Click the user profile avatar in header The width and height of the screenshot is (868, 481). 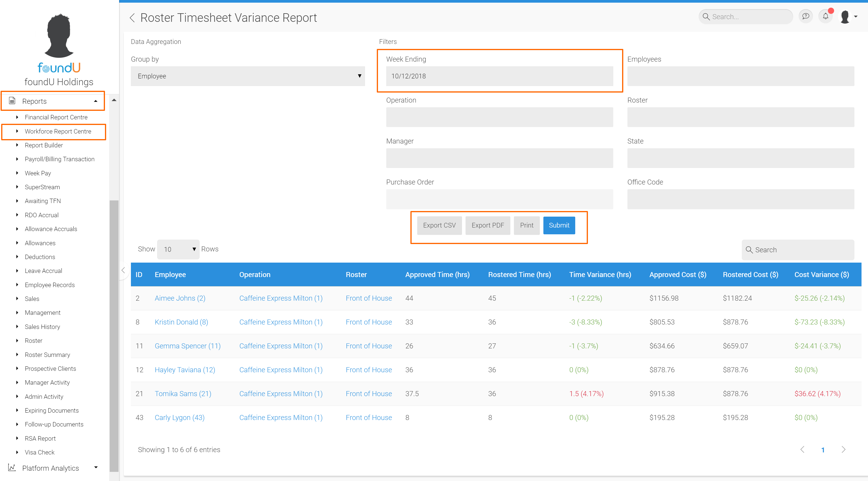(845, 17)
